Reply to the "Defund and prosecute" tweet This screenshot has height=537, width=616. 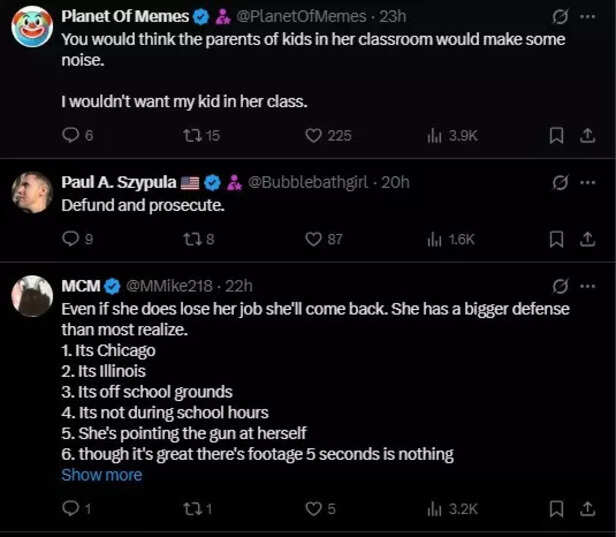pos(70,239)
